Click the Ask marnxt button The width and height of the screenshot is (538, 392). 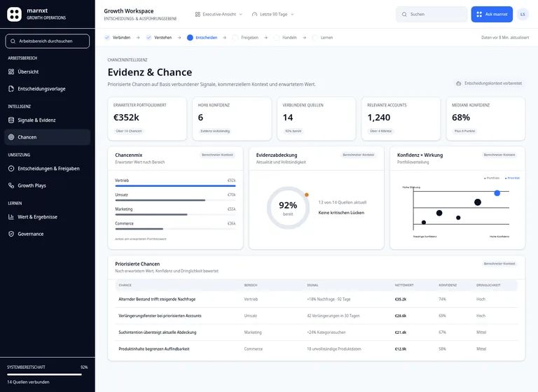[x=492, y=15]
